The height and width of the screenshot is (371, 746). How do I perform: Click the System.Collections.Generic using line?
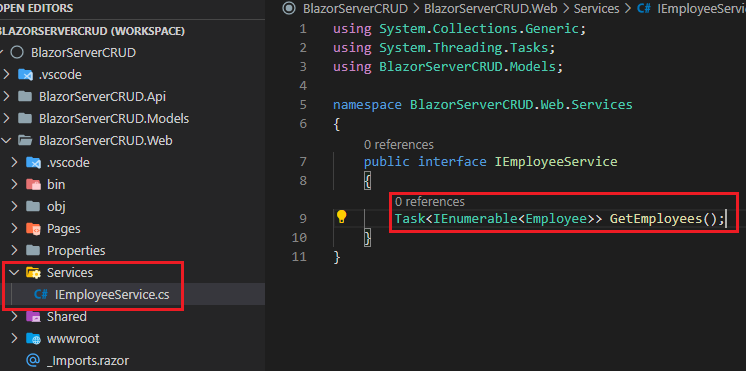pos(460,29)
